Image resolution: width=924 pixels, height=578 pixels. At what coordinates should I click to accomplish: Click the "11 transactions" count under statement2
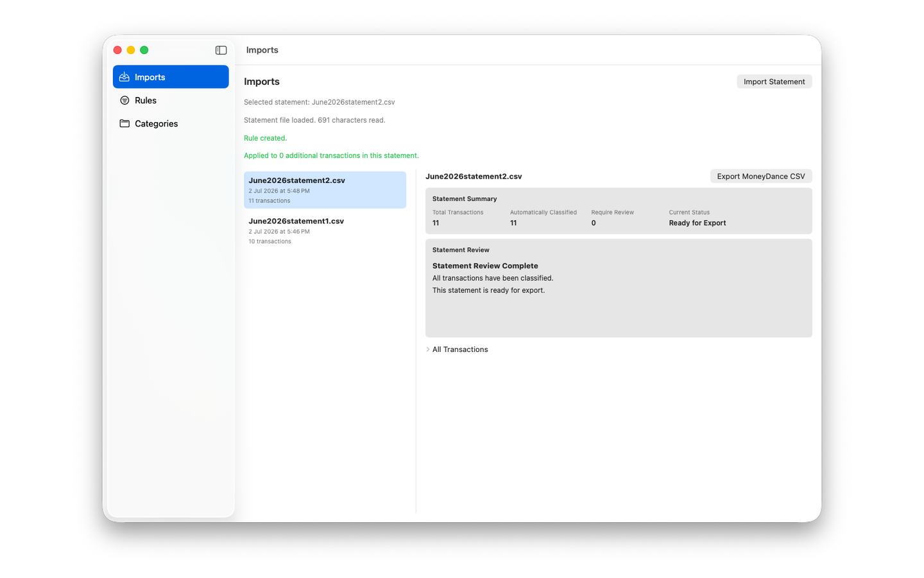tap(269, 201)
